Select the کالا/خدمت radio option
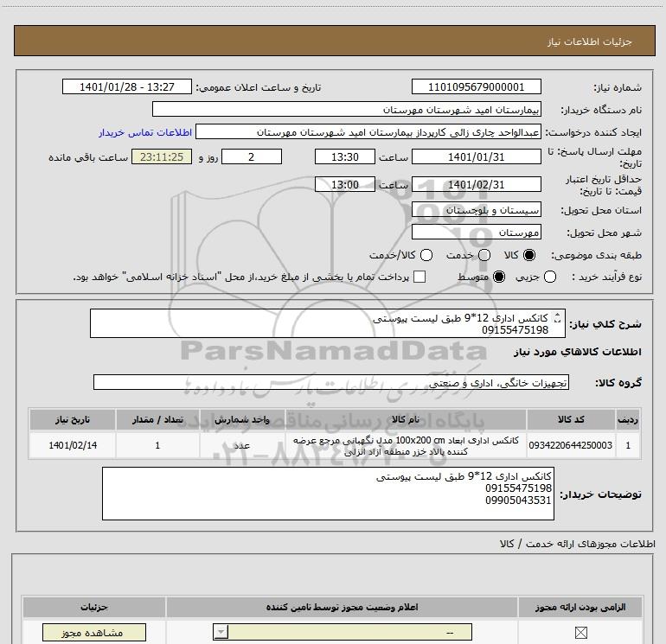Screen dimensions: 666x644 426,255
